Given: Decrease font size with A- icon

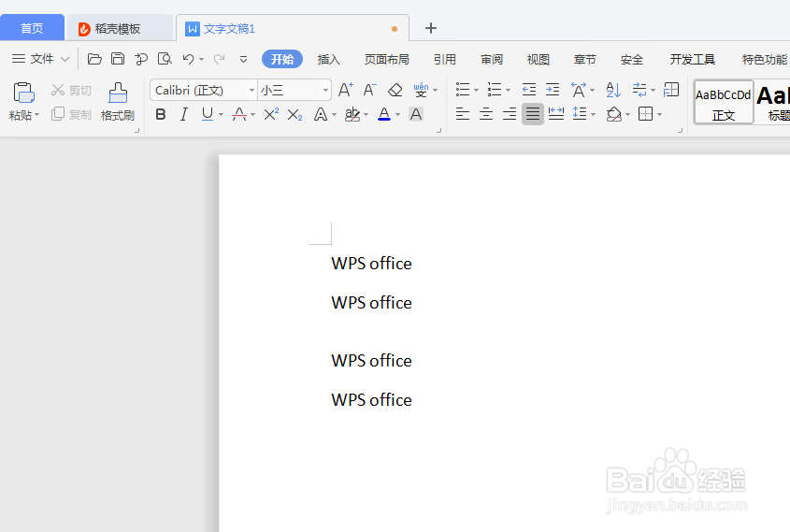Looking at the screenshot, I should [x=369, y=90].
